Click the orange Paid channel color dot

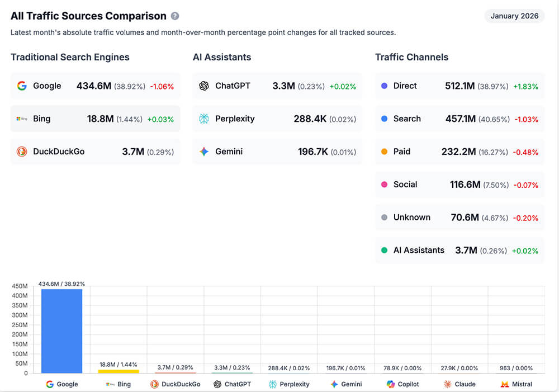pyautogui.click(x=384, y=152)
